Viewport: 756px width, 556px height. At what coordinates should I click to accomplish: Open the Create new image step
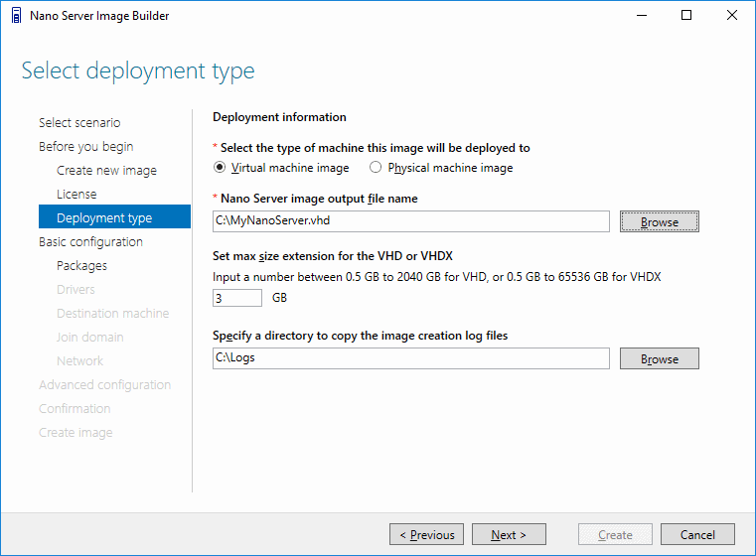106,171
